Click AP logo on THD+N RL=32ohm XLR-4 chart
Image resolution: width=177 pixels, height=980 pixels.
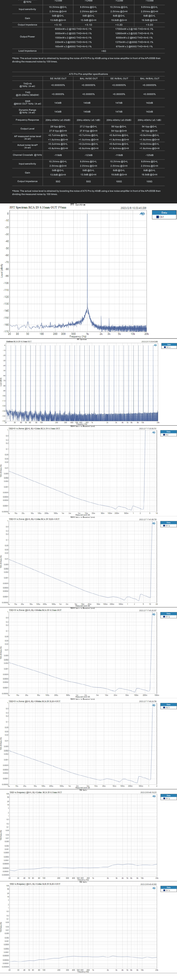tap(154, 524)
